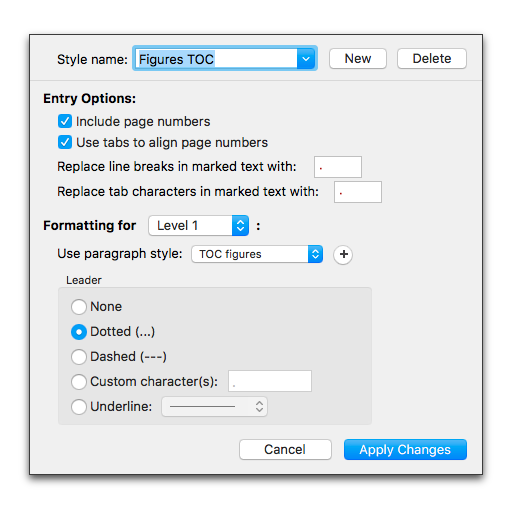Viewport: 513px width, 507px height.
Task: Uncheck Include page numbers
Action: pyautogui.click(x=65, y=121)
